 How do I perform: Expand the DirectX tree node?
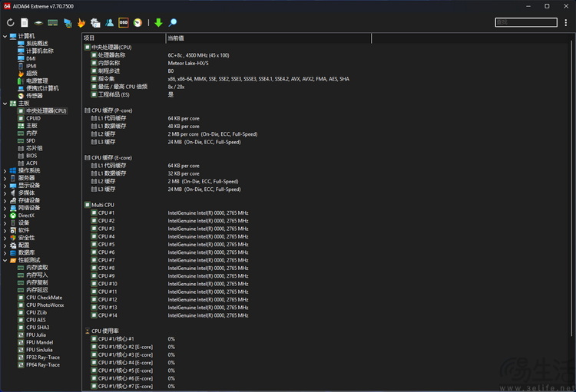[x=5, y=216]
